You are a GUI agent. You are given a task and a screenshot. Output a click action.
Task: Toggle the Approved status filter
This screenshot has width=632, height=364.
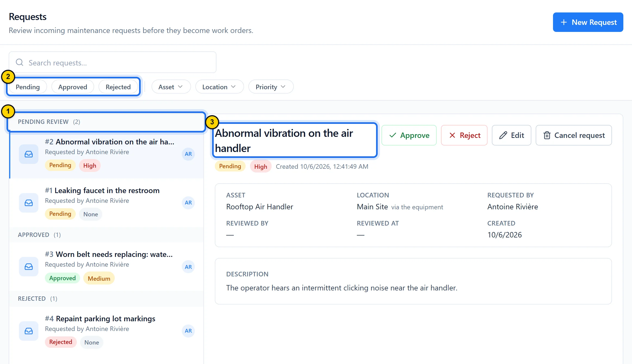point(73,87)
